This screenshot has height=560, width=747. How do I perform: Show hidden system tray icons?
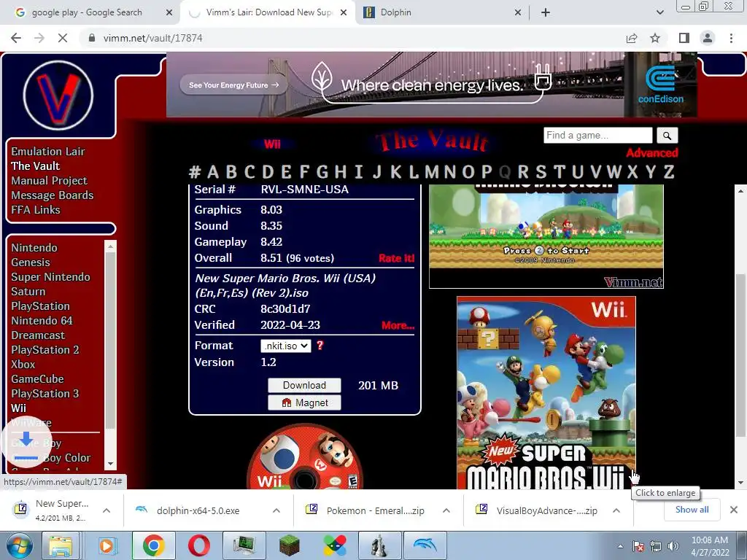(x=620, y=546)
